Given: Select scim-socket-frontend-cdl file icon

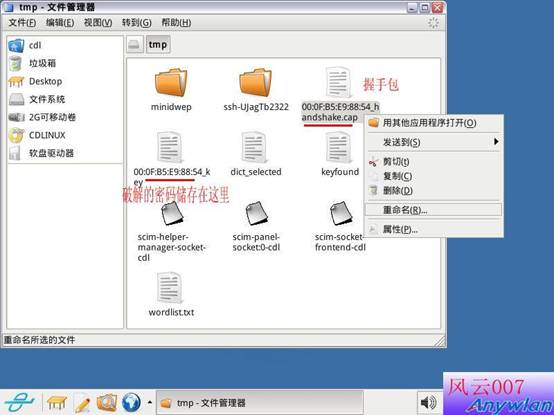Looking at the screenshot, I should pyautogui.click(x=341, y=213).
